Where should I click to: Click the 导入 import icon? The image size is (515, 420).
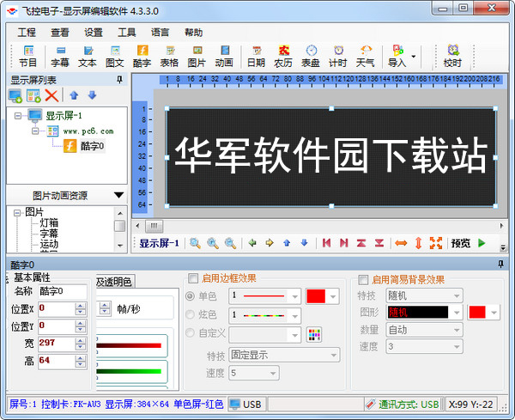coord(397,56)
